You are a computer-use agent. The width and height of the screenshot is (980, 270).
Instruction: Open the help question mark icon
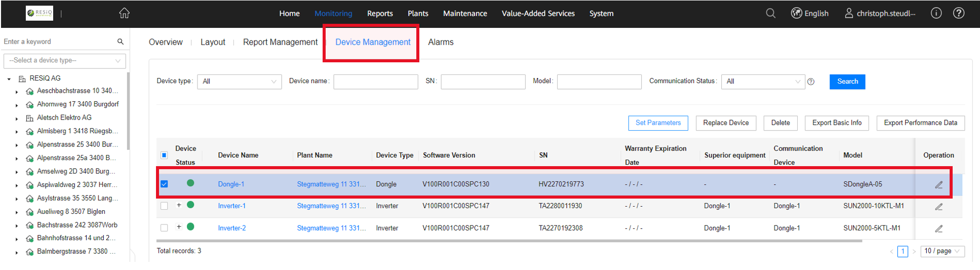coord(958,13)
